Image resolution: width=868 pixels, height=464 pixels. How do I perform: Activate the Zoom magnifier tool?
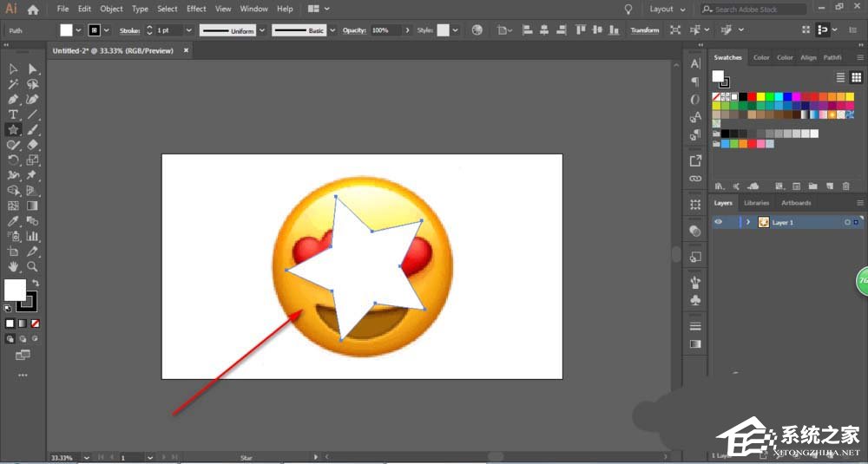coord(33,266)
